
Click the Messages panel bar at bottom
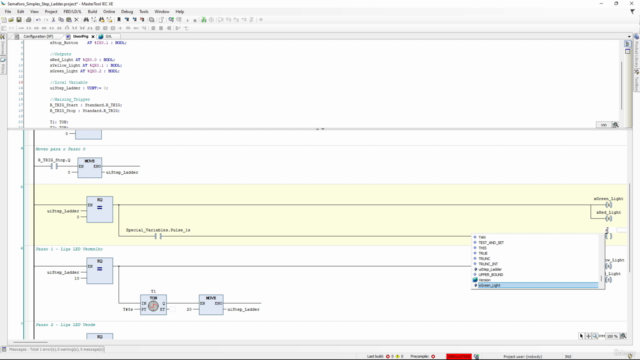point(57,349)
